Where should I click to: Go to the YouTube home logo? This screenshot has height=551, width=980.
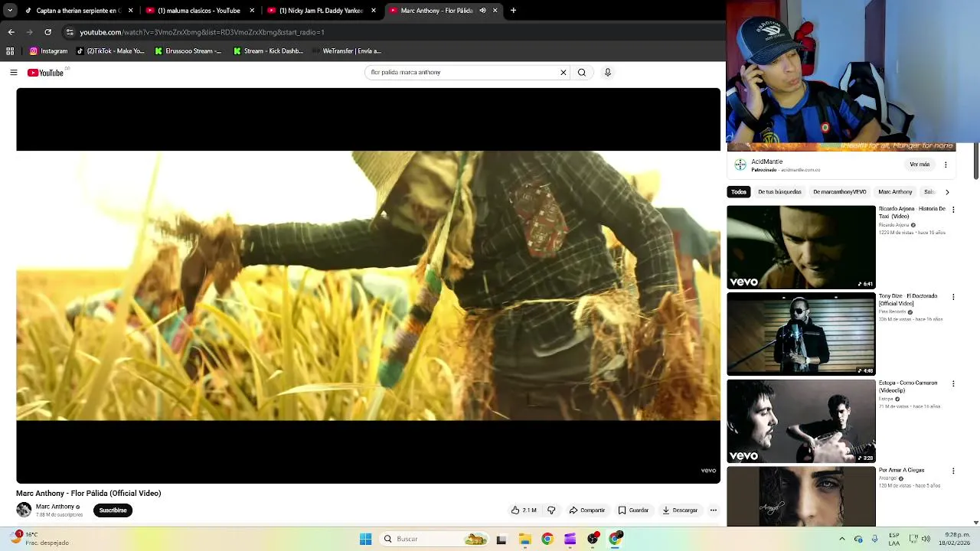(45, 73)
